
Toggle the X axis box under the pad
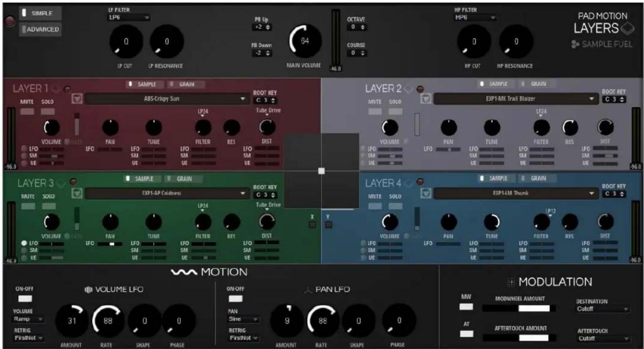312,224
